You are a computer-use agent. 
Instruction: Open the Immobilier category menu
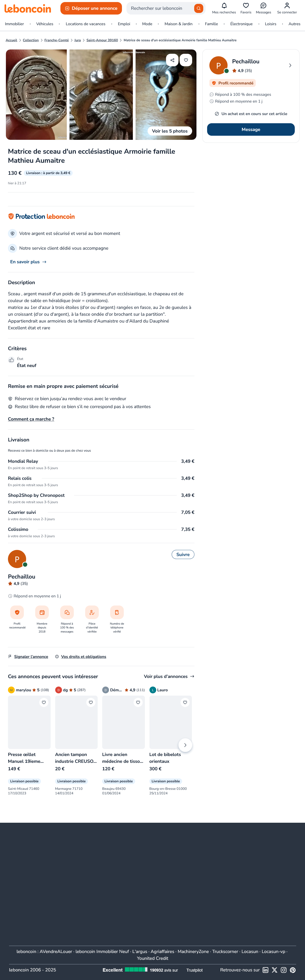[x=15, y=24]
